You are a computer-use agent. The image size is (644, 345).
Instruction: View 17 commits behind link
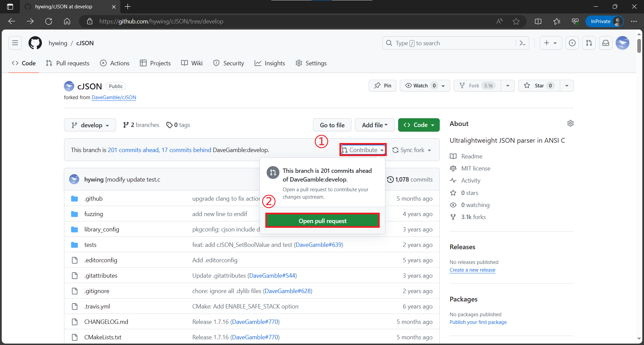(186, 150)
